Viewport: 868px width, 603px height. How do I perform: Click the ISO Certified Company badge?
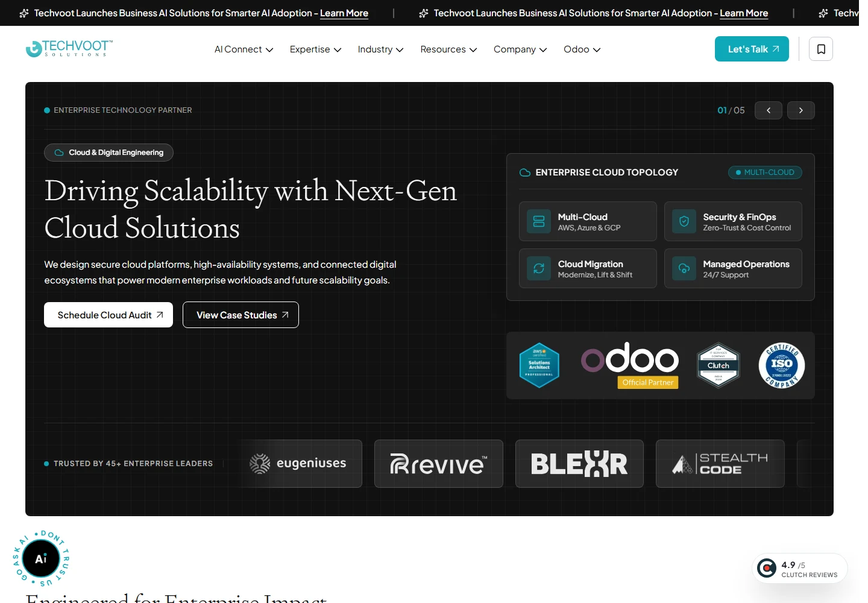(782, 365)
